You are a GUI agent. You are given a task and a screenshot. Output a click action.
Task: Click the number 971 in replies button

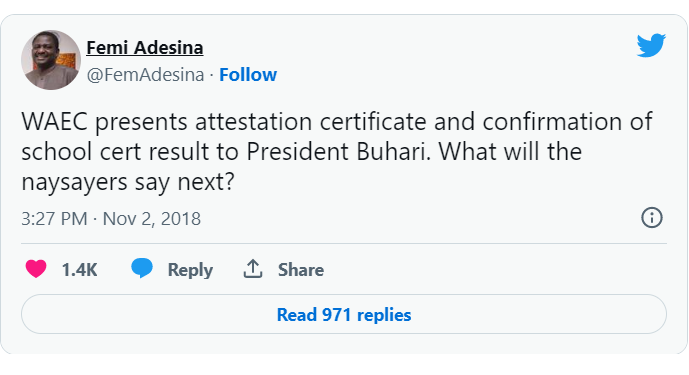pyautogui.click(x=337, y=315)
